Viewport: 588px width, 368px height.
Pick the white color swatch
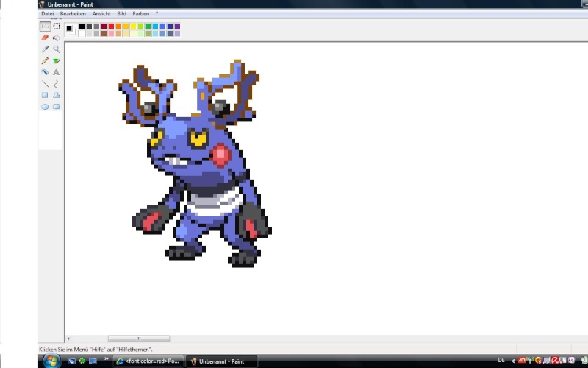[82, 33]
